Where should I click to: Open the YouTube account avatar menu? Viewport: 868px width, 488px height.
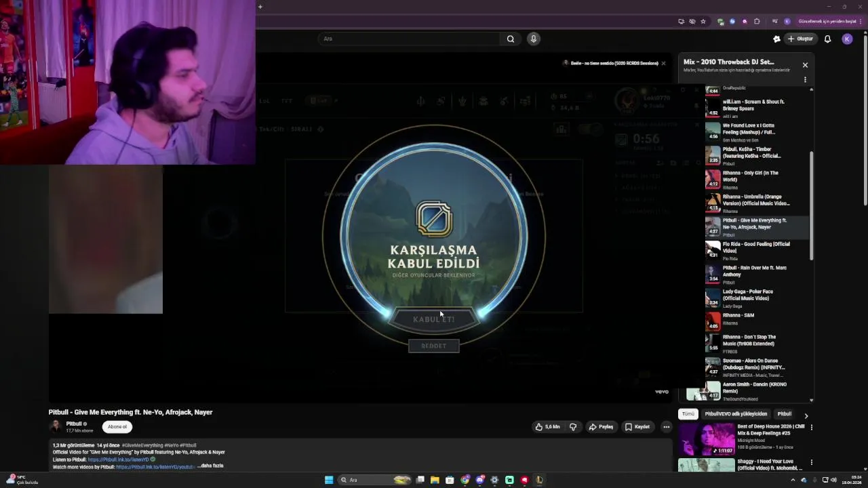[847, 39]
